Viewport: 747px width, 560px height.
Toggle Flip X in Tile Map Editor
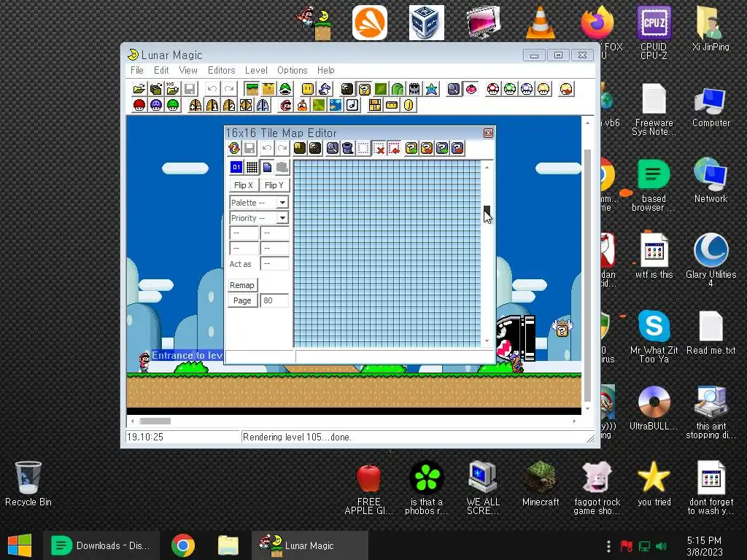coord(244,185)
